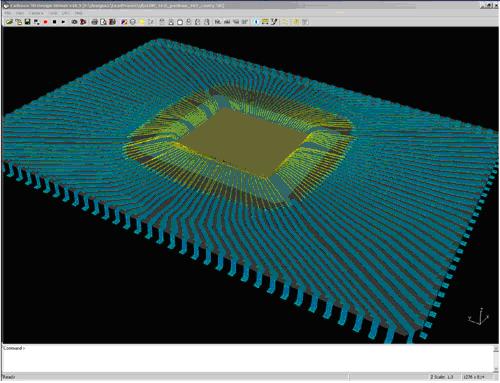This screenshot has width=500, height=383.
Task: Click the 3D cube sphere toolbar icon
Action: pos(133,22)
